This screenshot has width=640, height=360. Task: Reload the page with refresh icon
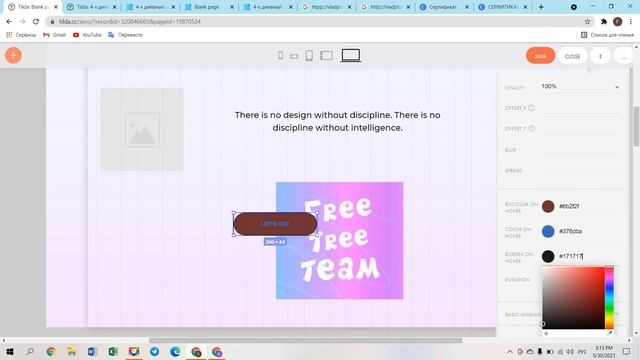point(36,22)
